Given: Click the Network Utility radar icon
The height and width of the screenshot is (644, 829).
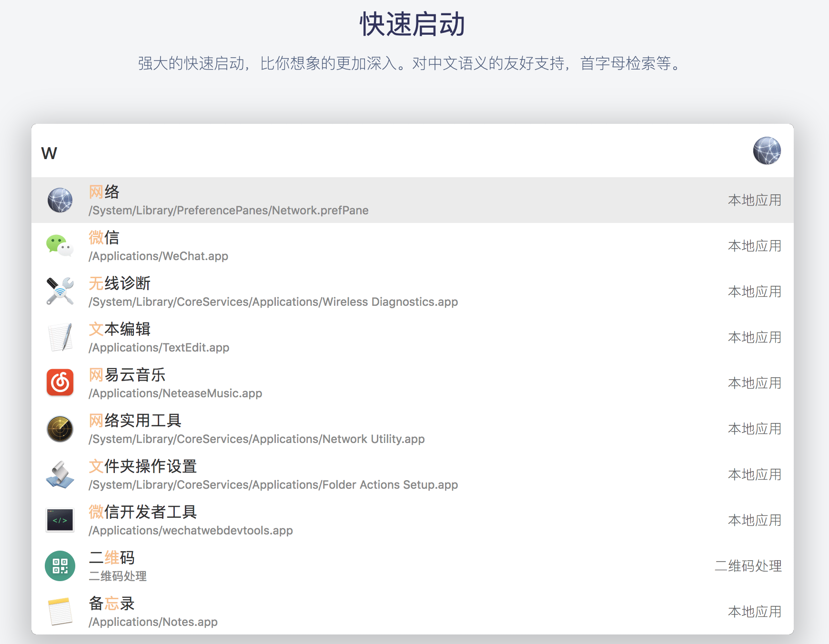Looking at the screenshot, I should pyautogui.click(x=60, y=429).
